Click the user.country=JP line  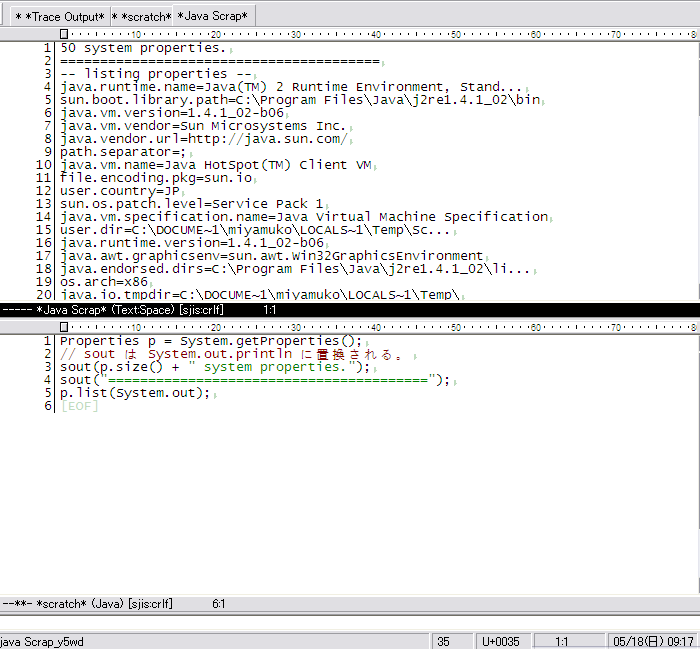pyautogui.click(x=120, y=191)
